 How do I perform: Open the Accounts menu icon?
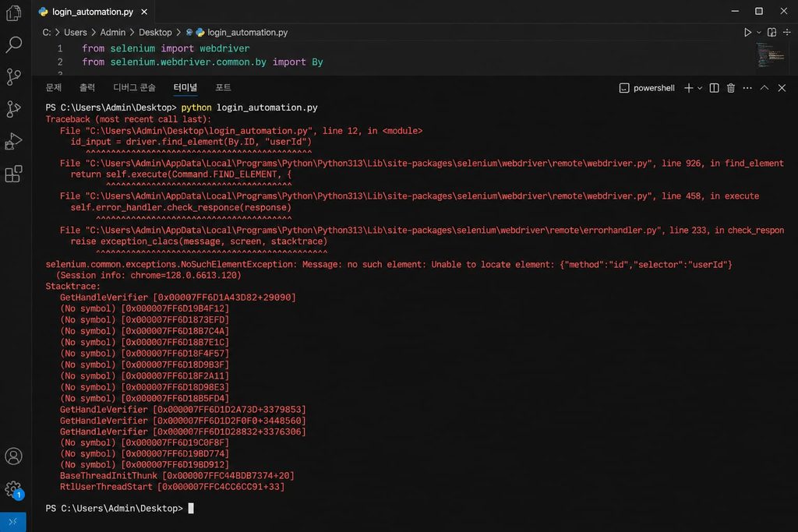(14, 456)
